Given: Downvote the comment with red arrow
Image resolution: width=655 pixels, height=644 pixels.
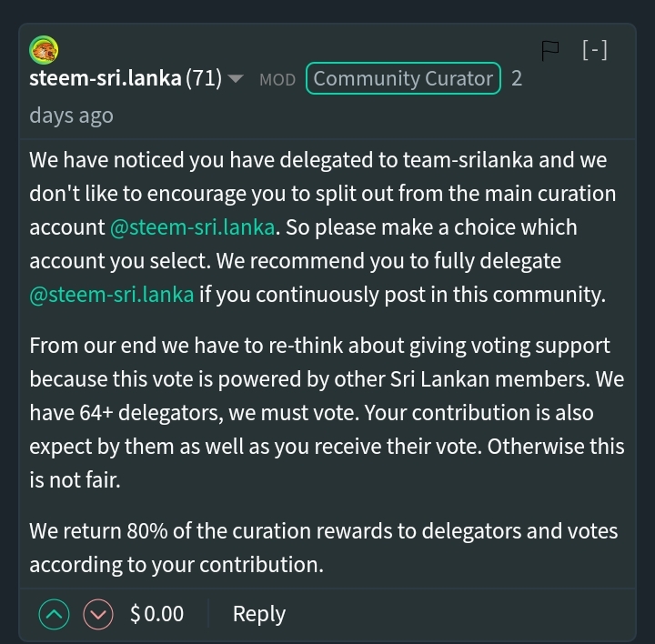Looking at the screenshot, I should click(97, 615).
